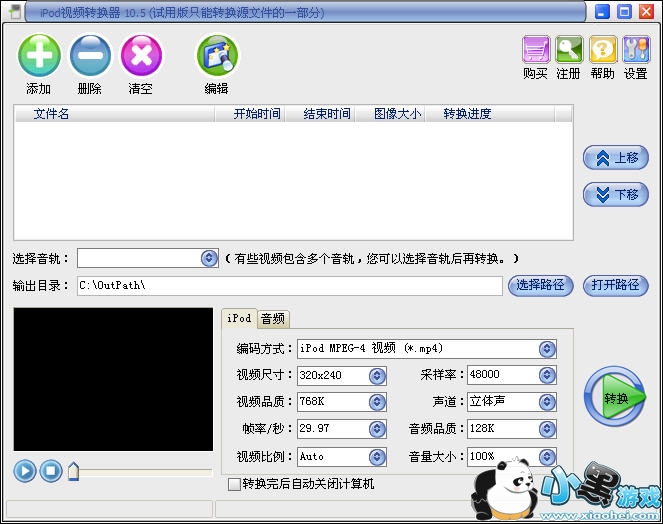This screenshot has width=663, height=524.
Task: Open the 帮助 question mark icon
Action: pyautogui.click(x=603, y=49)
